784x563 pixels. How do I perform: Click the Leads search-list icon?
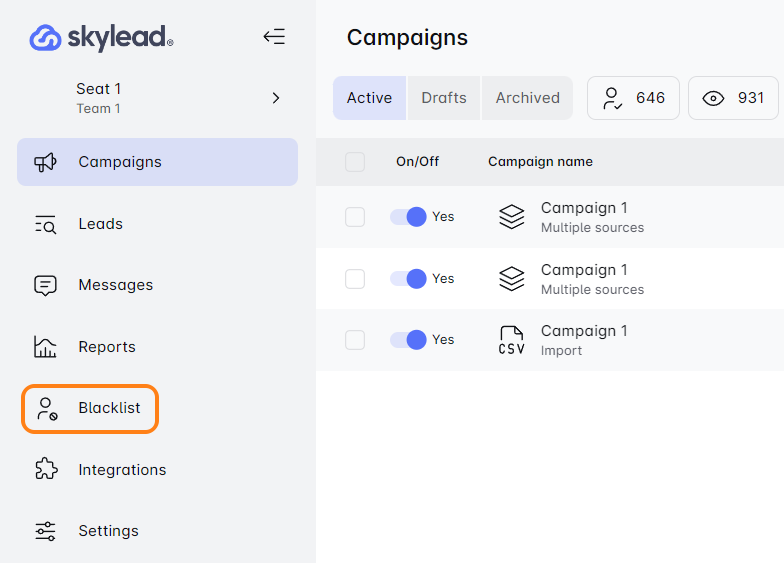[x=46, y=224]
